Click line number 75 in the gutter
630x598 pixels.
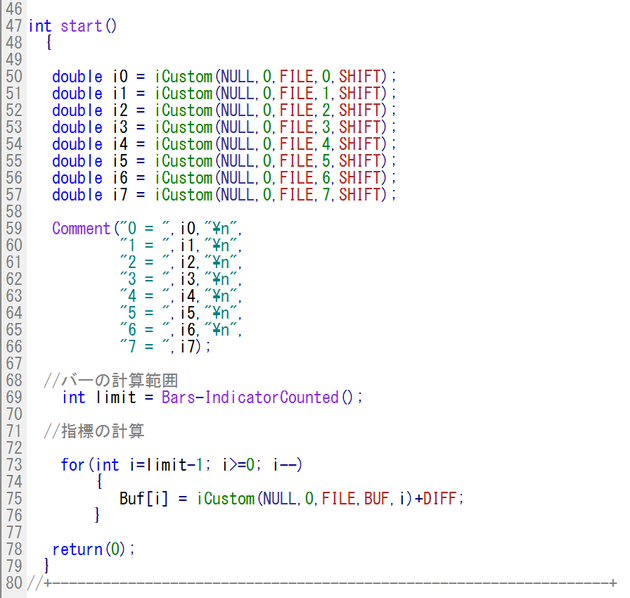[x=14, y=499]
